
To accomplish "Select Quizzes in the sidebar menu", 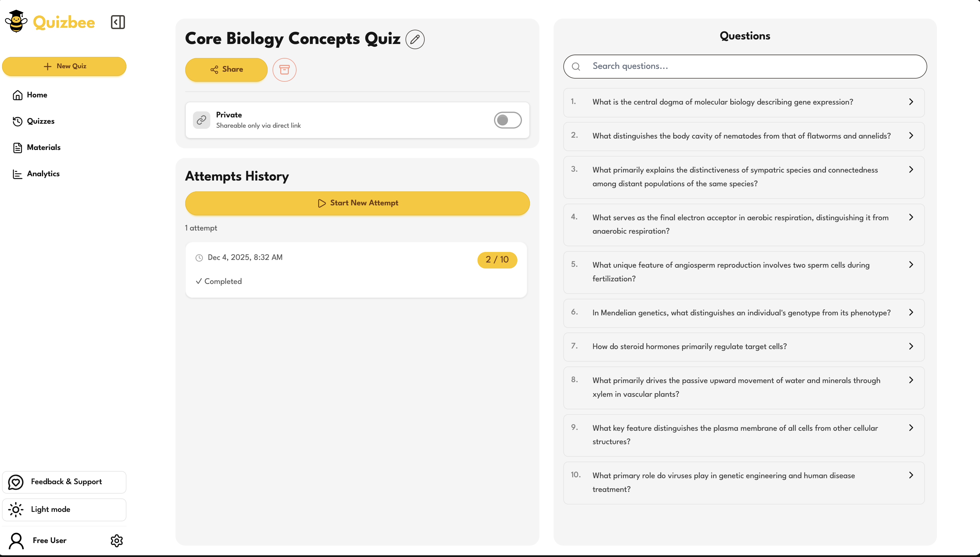I will click(x=41, y=121).
